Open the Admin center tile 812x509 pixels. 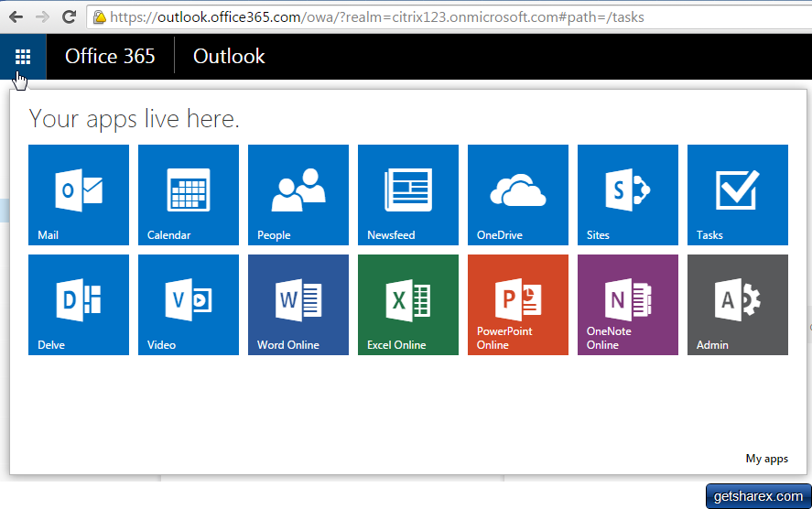click(738, 304)
